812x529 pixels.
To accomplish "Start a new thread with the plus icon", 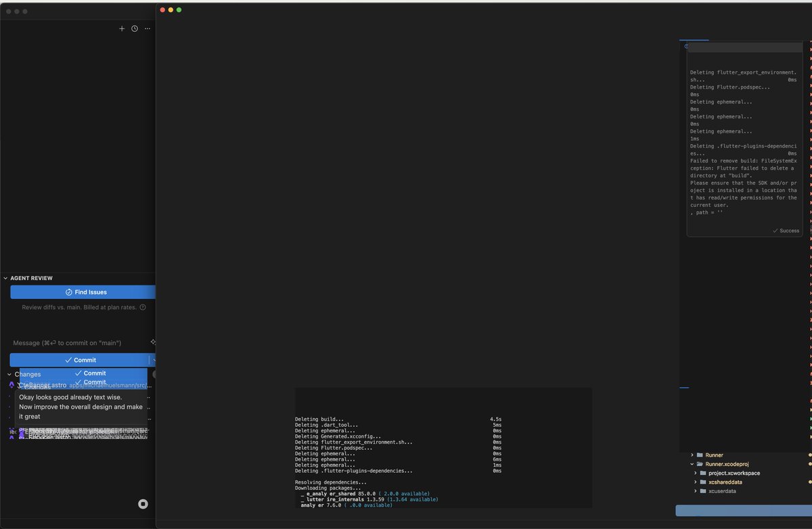I will 122,28.
